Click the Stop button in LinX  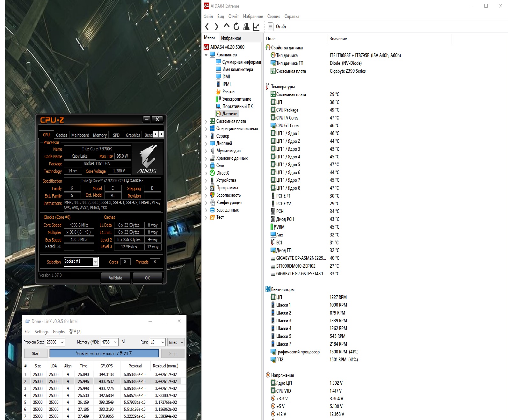(x=173, y=353)
